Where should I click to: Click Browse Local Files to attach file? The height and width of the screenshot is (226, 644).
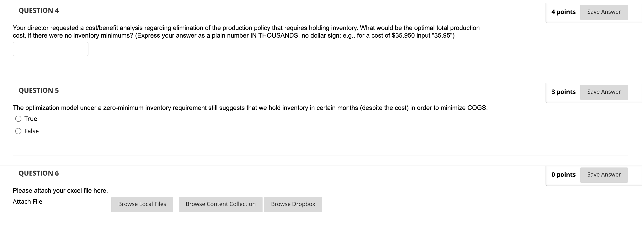click(x=142, y=204)
